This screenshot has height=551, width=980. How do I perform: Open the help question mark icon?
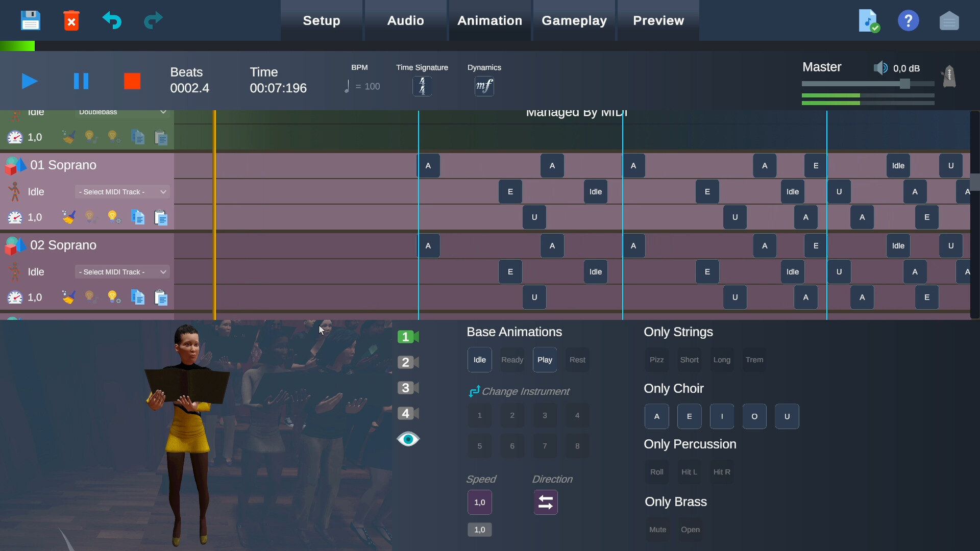(909, 20)
